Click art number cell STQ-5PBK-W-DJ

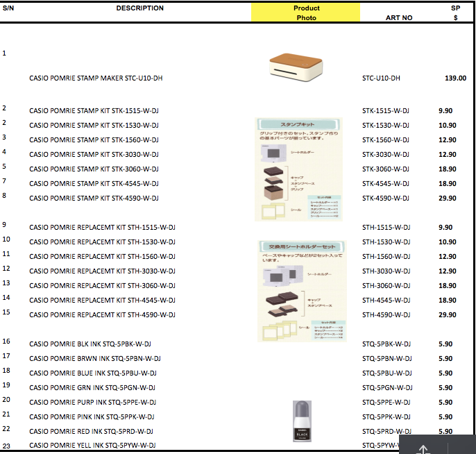386,344
